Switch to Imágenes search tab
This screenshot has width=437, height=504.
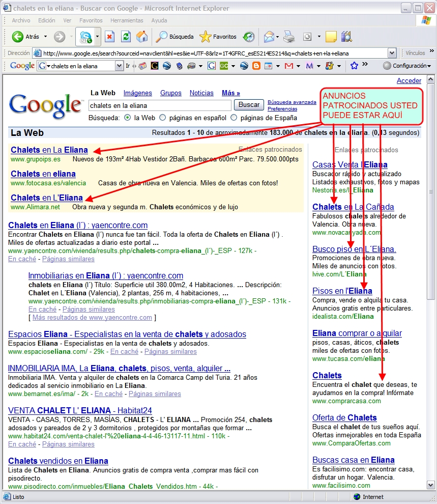[x=137, y=93]
